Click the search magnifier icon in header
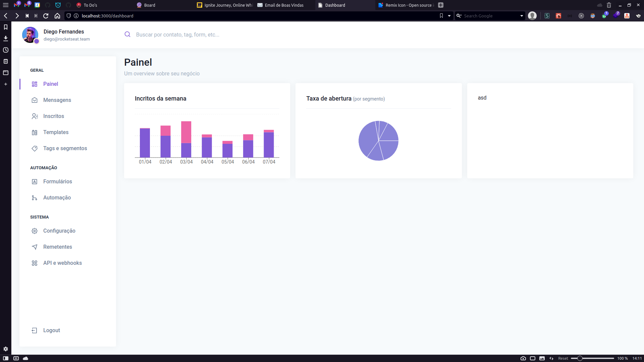This screenshot has width=644, height=362. [127, 35]
